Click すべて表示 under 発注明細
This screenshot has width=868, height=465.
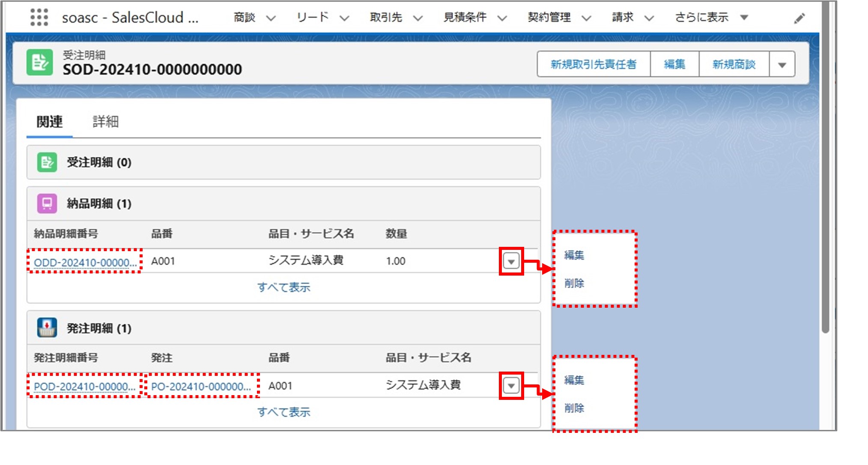click(283, 412)
